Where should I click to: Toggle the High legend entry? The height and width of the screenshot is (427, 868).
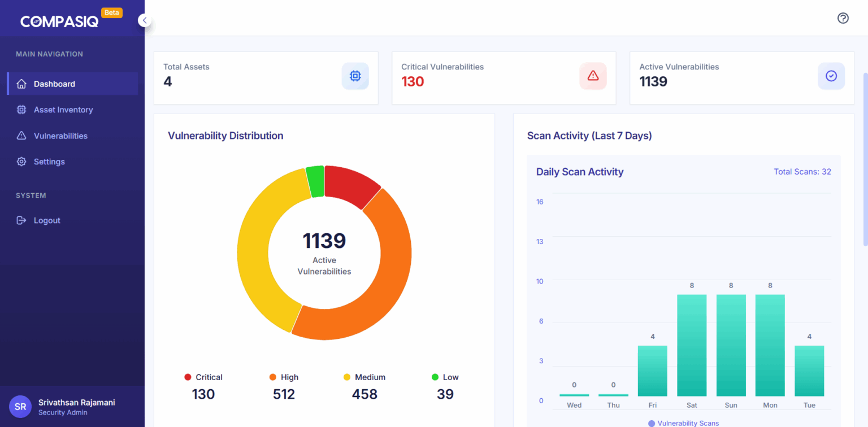coord(284,377)
